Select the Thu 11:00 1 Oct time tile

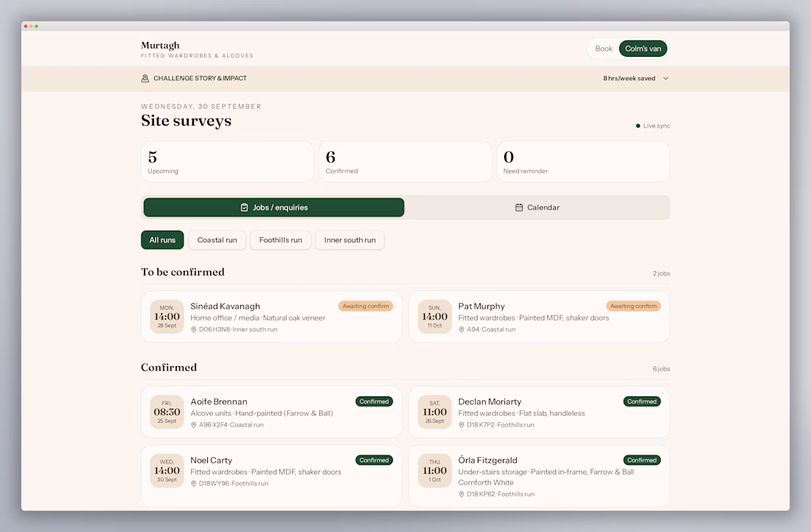435,471
